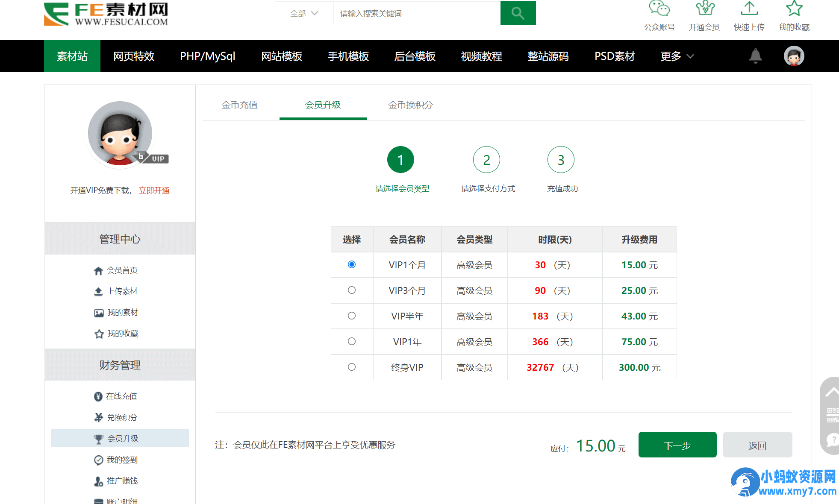Click the 300.00 元 price cell

coord(639,367)
